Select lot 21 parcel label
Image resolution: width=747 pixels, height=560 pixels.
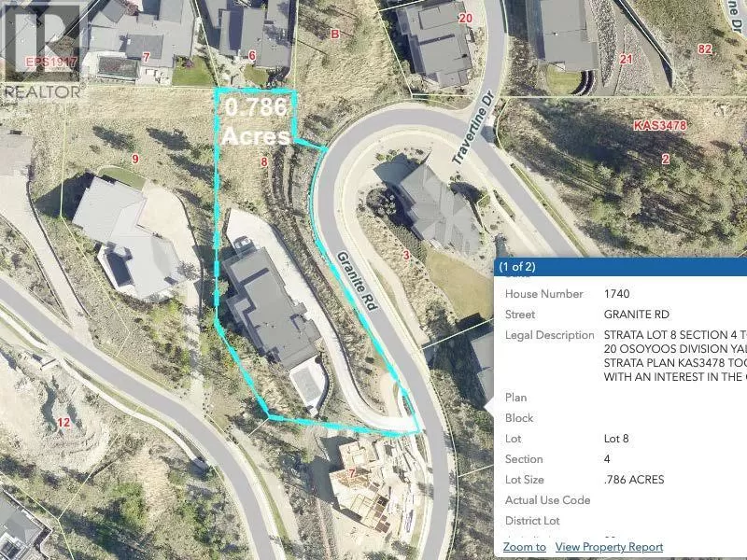626,59
